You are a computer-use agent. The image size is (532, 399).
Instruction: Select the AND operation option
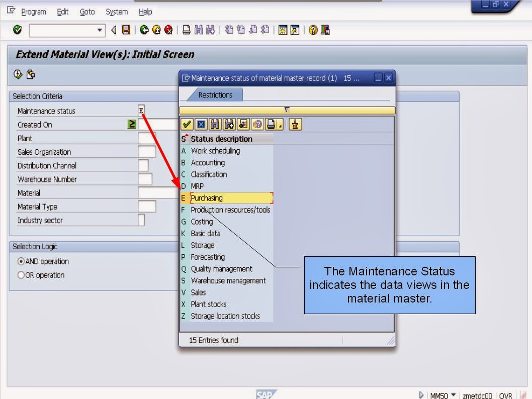point(20,261)
